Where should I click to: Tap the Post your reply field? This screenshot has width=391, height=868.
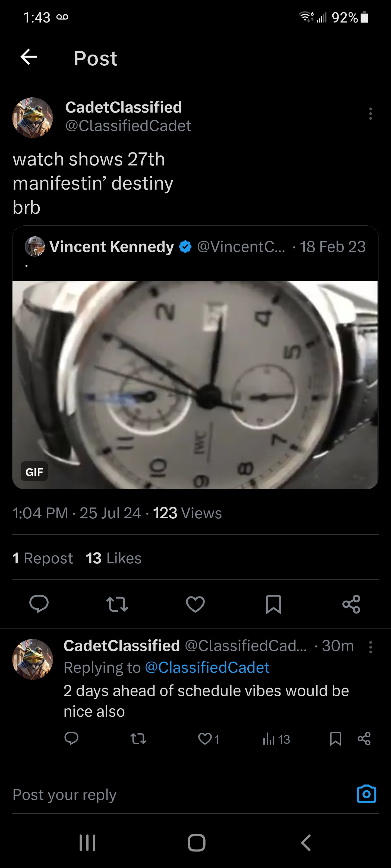(x=169, y=794)
